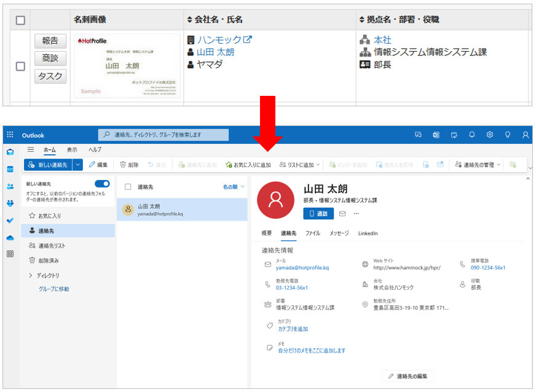Click 編集 pencil toolbar button
This screenshot has width=536, height=392.
98,165
